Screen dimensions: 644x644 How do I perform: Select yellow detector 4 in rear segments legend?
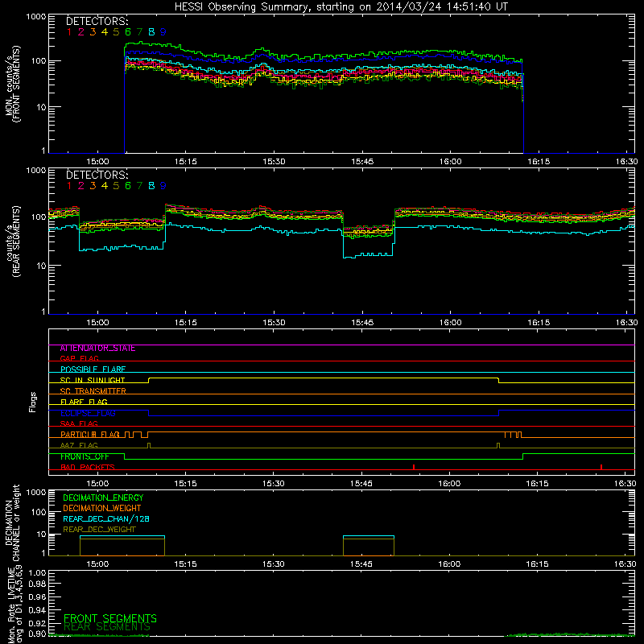coord(105,186)
